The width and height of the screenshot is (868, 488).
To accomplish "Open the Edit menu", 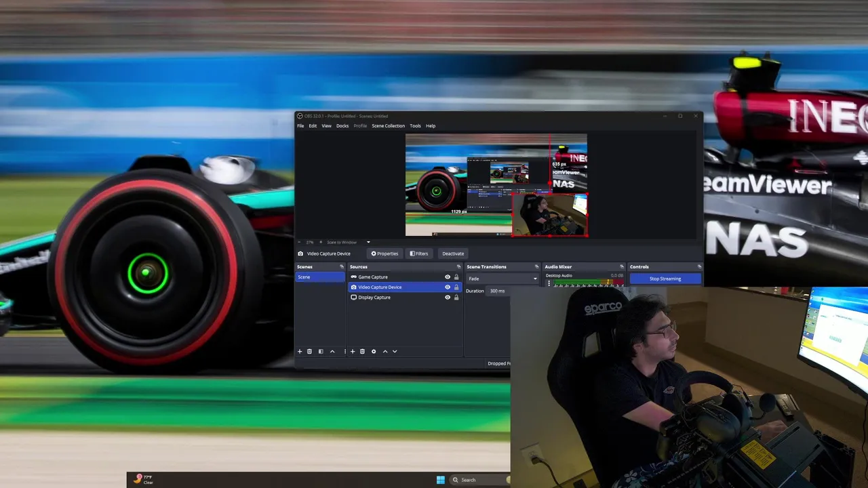I will pos(313,125).
